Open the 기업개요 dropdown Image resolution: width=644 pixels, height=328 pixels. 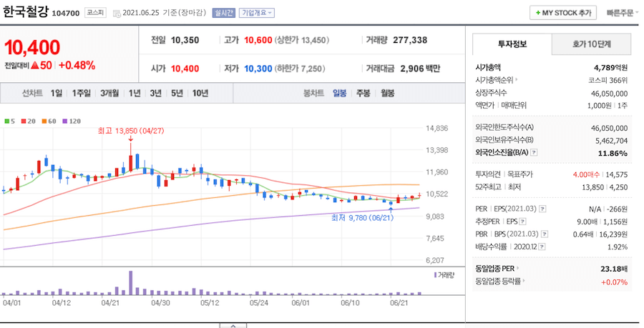(257, 13)
